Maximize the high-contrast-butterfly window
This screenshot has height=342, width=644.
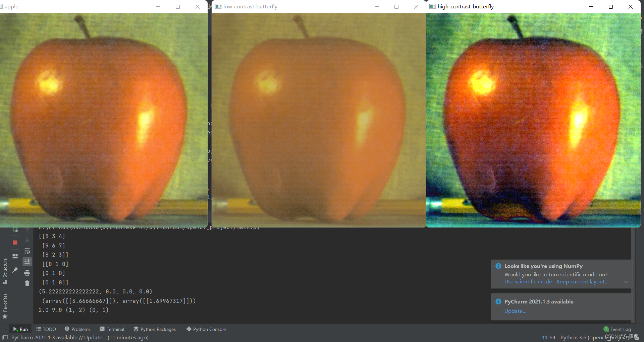click(611, 7)
